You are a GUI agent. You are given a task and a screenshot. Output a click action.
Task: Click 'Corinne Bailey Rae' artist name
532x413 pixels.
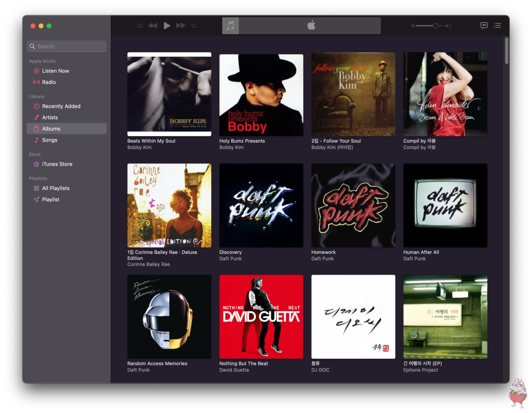(148, 265)
